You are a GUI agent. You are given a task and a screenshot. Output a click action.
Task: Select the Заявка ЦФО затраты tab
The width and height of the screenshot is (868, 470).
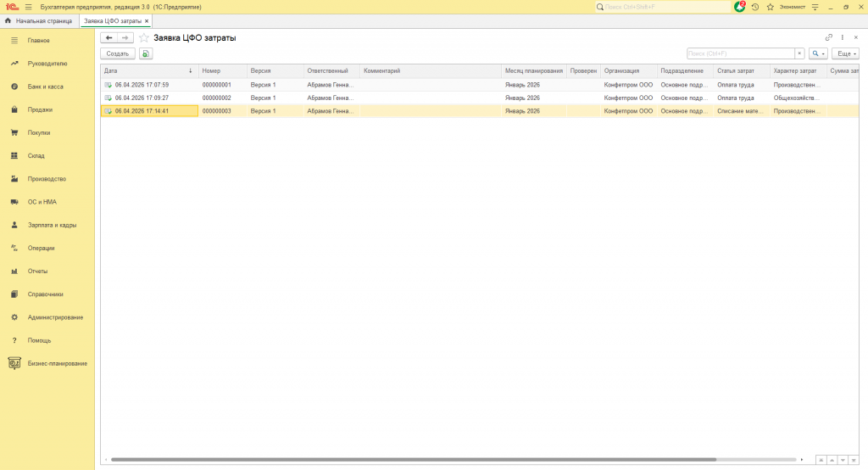[113, 21]
